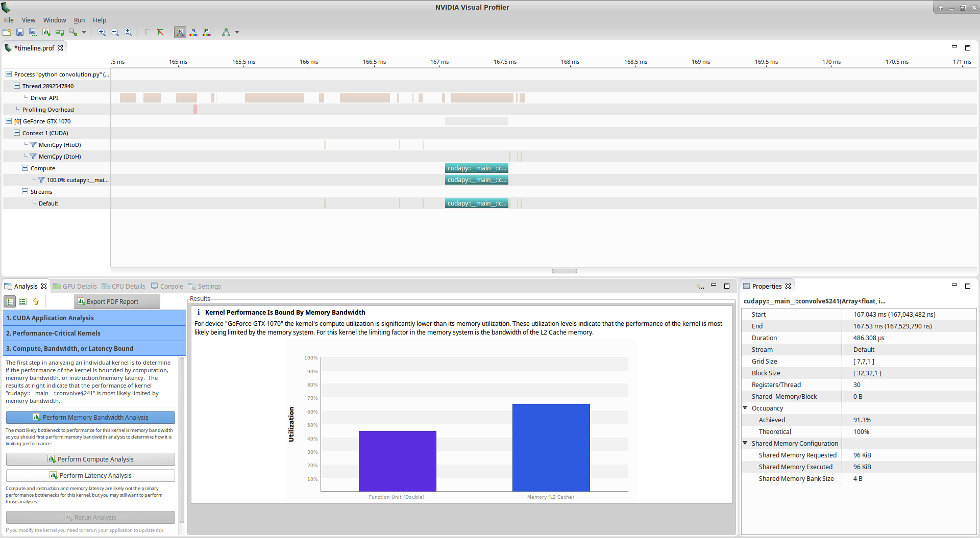Click the magnifier run configuration icon

pyautogui.click(x=73, y=32)
